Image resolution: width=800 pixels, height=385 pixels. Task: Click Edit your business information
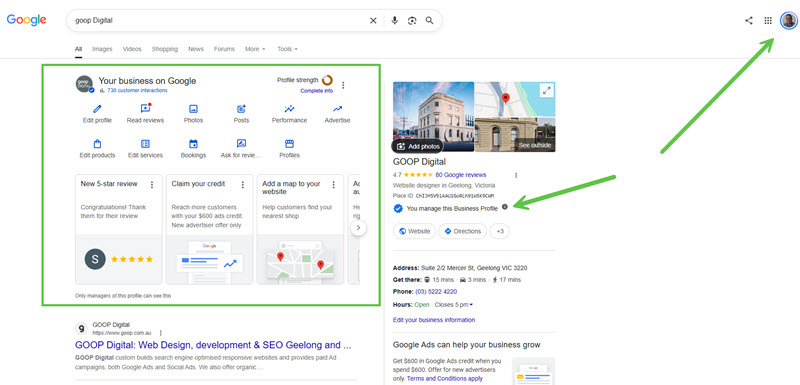click(434, 320)
